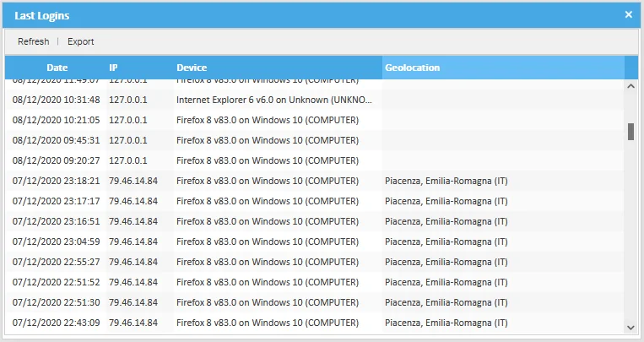
Task: Close the Last Logins window
Action: (628, 14)
